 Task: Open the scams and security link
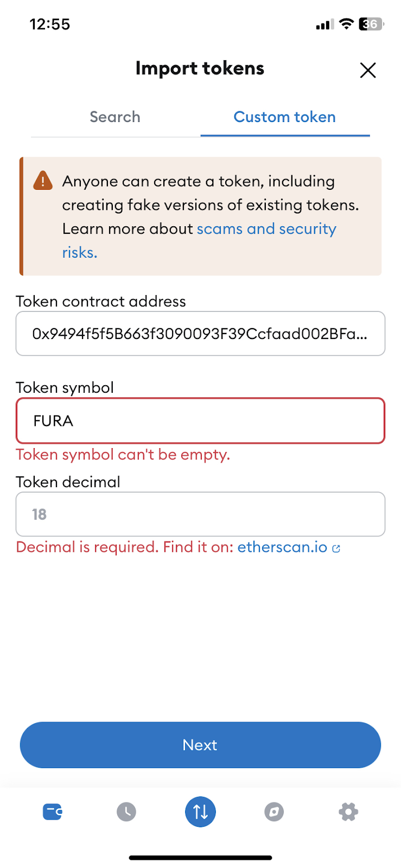click(x=266, y=229)
